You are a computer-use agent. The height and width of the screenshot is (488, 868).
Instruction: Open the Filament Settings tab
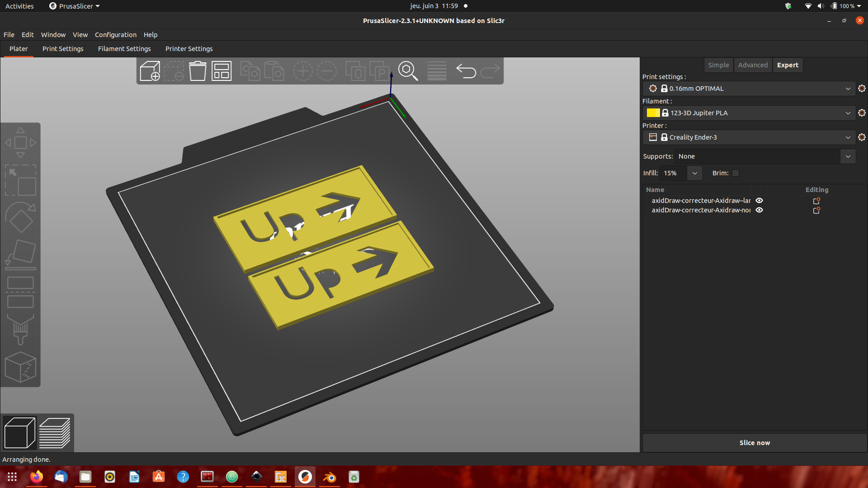click(x=124, y=49)
